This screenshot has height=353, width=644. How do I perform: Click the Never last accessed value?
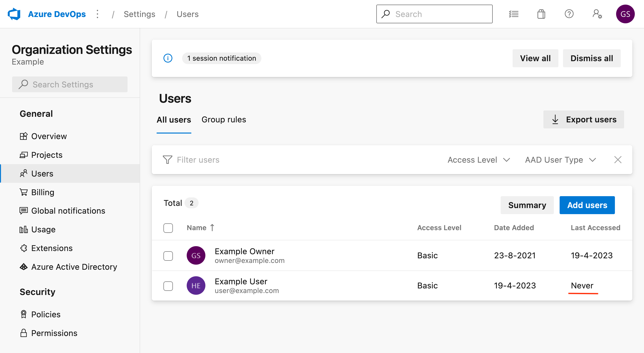[582, 286]
